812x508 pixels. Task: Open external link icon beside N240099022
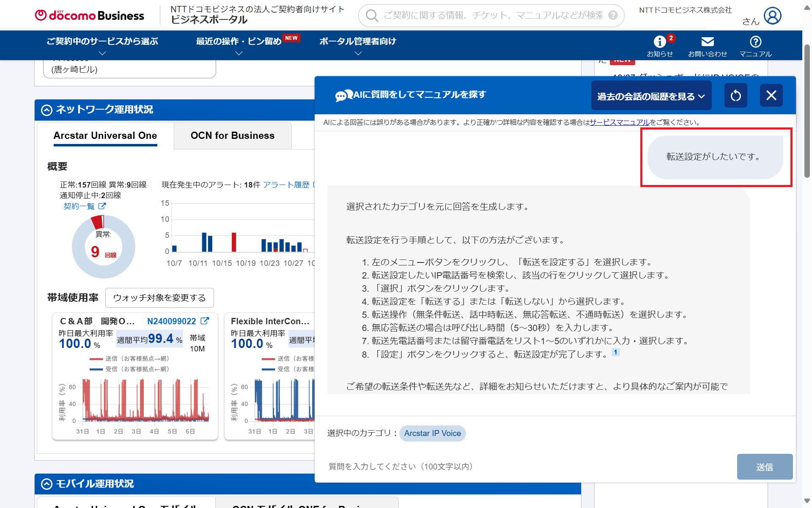coord(205,321)
